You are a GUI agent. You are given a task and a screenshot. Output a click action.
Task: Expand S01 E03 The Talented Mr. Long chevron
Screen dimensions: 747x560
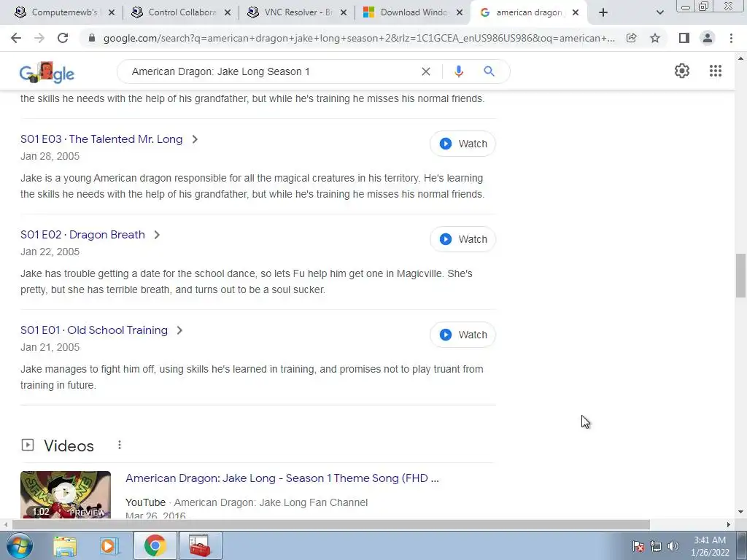point(194,139)
